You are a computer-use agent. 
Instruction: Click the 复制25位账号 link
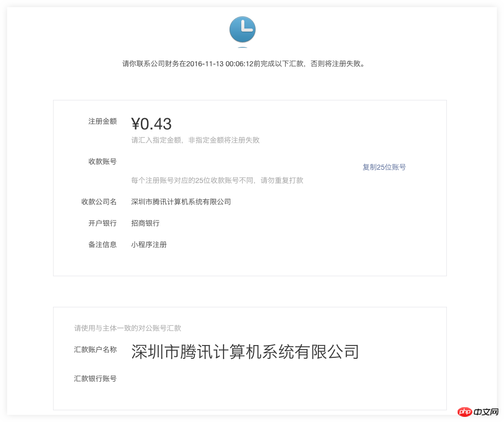click(x=384, y=167)
